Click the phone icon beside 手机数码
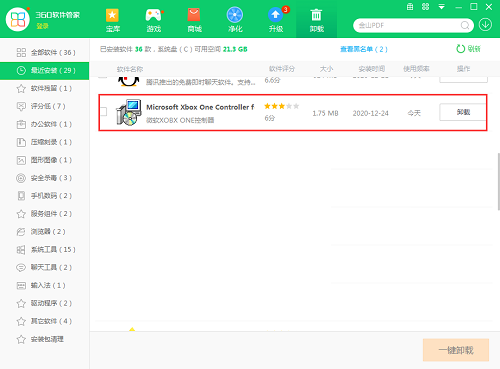Viewport: 500px width, 369px height. pos(21,196)
